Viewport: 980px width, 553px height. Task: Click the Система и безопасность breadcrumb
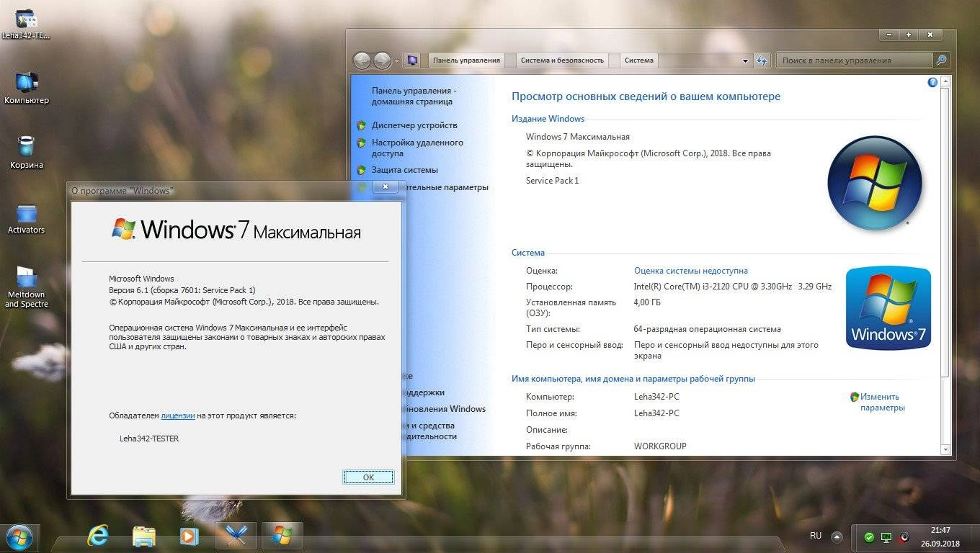pyautogui.click(x=562, y=60)
